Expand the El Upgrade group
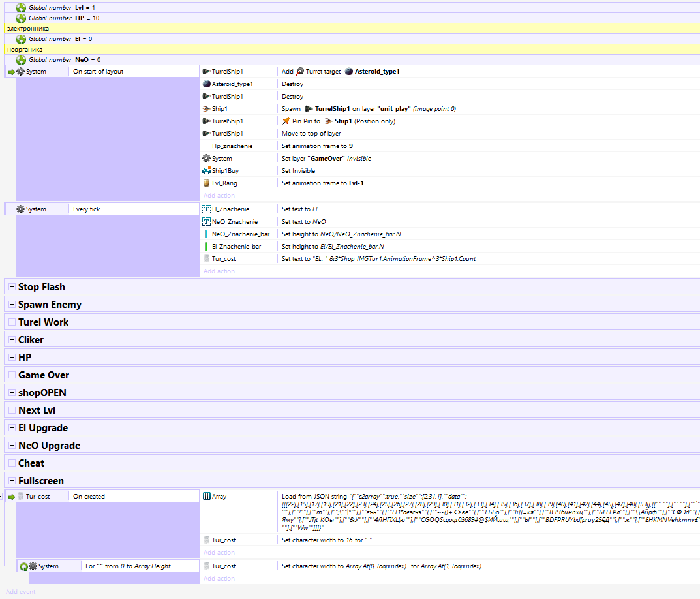 12,428
